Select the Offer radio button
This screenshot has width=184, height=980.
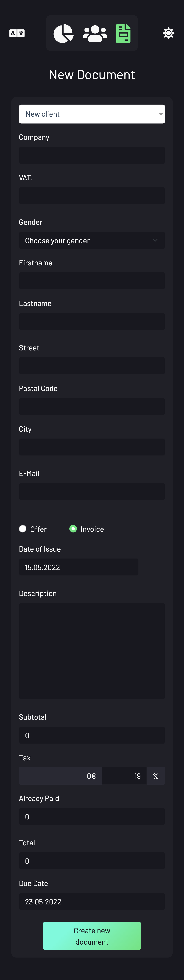(23, 529)
